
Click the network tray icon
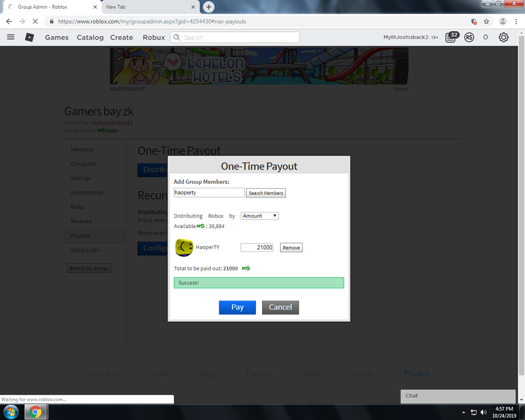click(474, 412)
